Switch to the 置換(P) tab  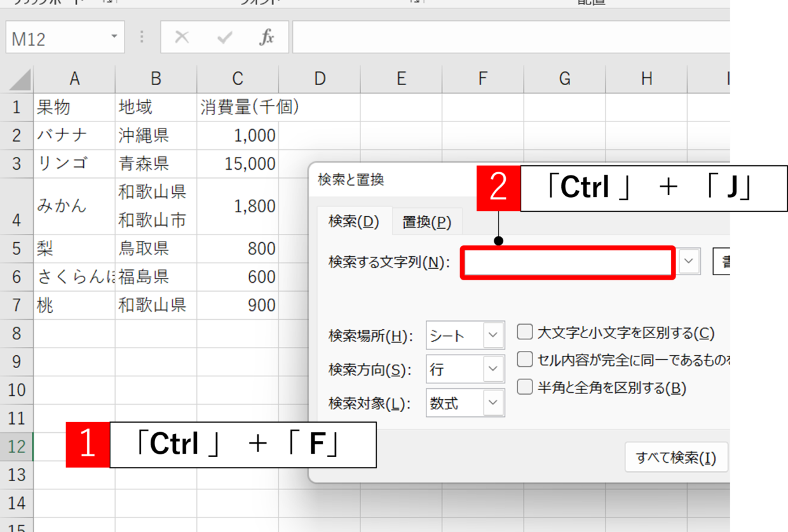(426, 222)
